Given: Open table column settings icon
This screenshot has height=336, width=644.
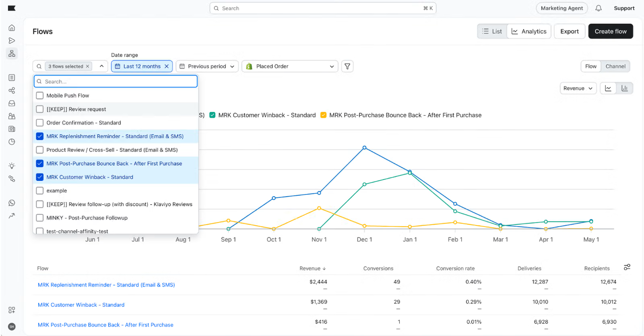Looking at the screenshot, I should [x=627, y=267].
